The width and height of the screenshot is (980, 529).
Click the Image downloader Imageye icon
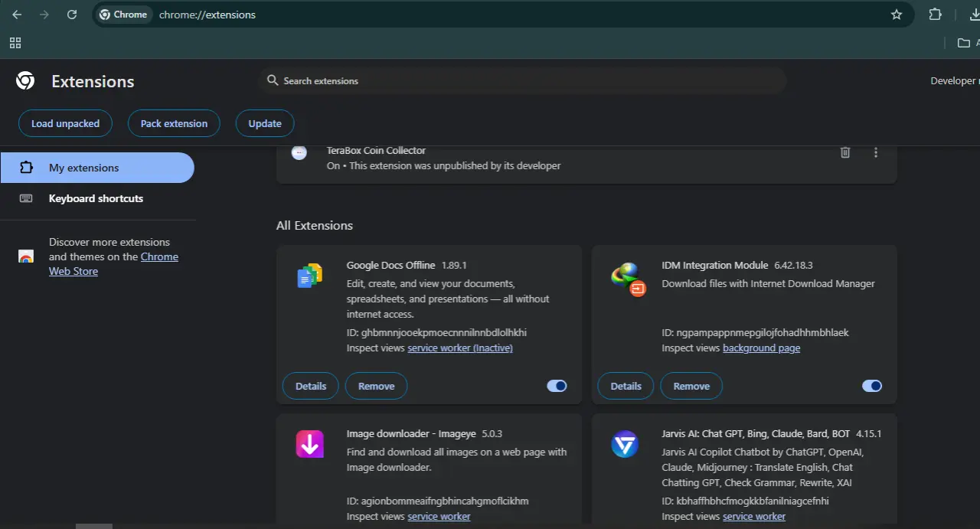click(x=310, y=444)
